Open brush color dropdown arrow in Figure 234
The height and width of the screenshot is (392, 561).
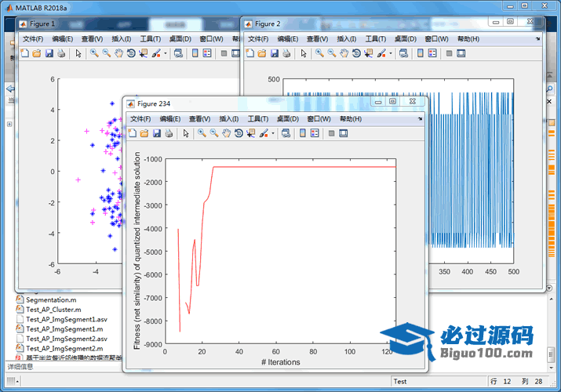(273, 133)
